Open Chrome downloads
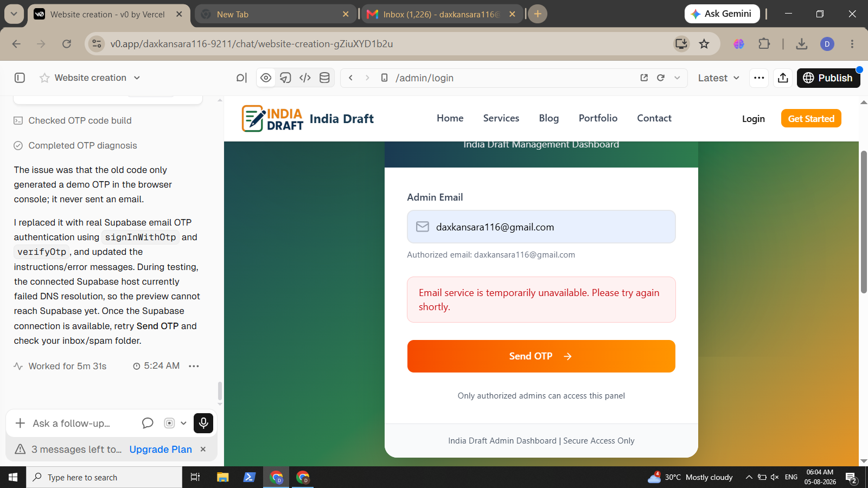Viewport: 868px width, 488px height. [x=802, y=44]
